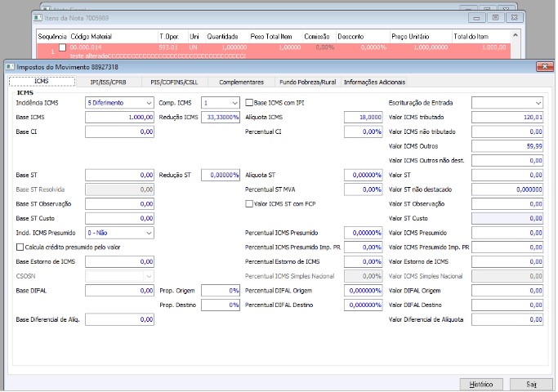The height and width of the screenshot is (392, 558).
Task: Click the Valor ICMS não tributado field
Action: pos(507,131)
